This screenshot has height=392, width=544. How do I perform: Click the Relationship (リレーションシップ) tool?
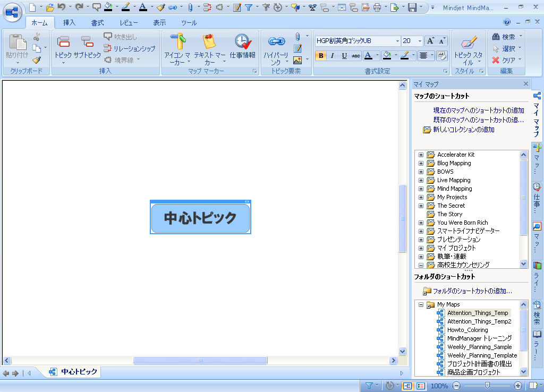tap(130, 48)
